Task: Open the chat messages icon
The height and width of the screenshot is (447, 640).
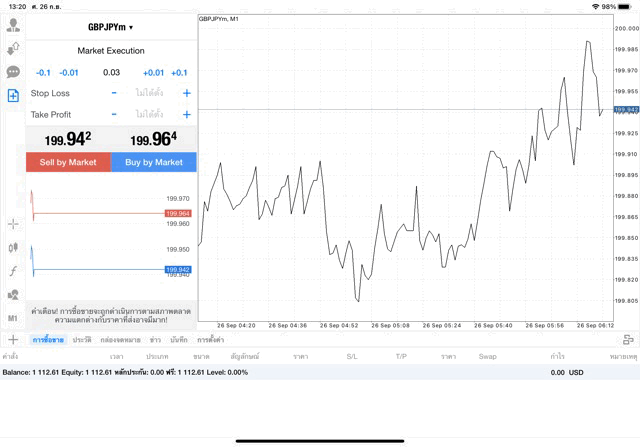Action: (x=13, y=72)
